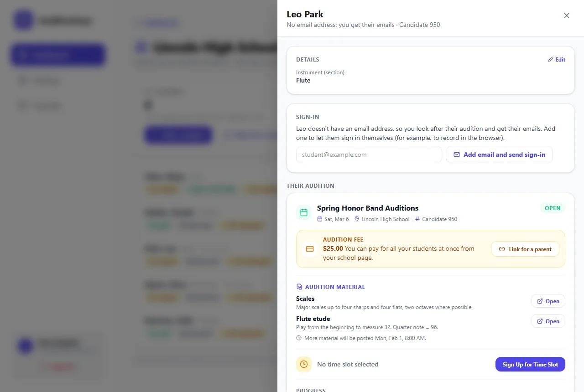The width and height of the screenshot is (584, 392).
Task: Click the audition material music icon
Action: pyautogui.click(x=299, y=287)
